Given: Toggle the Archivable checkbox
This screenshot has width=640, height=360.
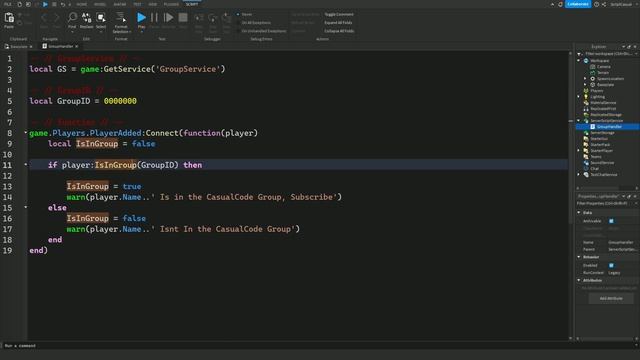Looking at the screenshot, I should click(611, 221).
